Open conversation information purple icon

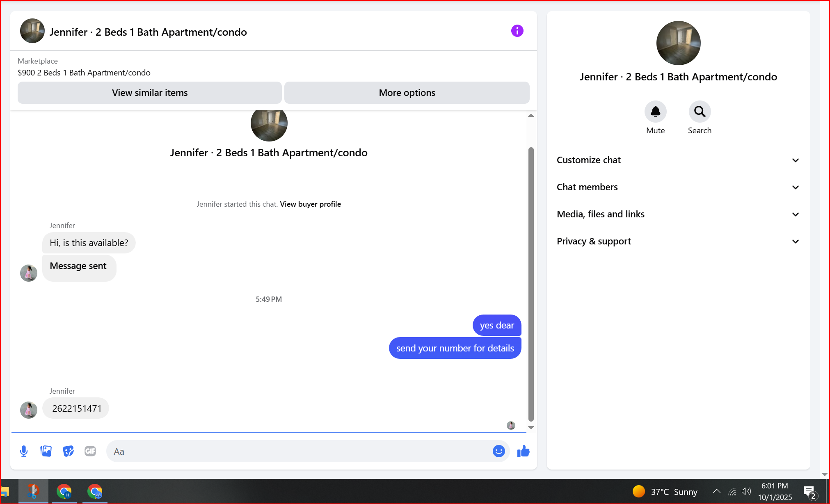(517, 31)
